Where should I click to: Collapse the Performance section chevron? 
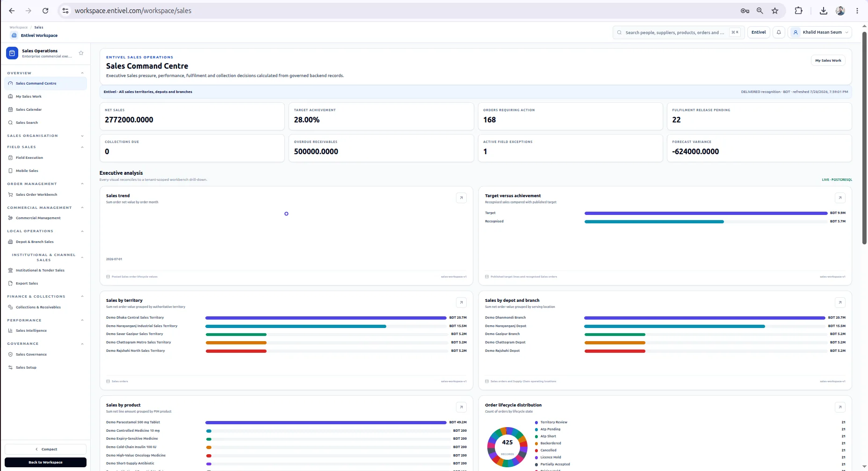[82, 320]
